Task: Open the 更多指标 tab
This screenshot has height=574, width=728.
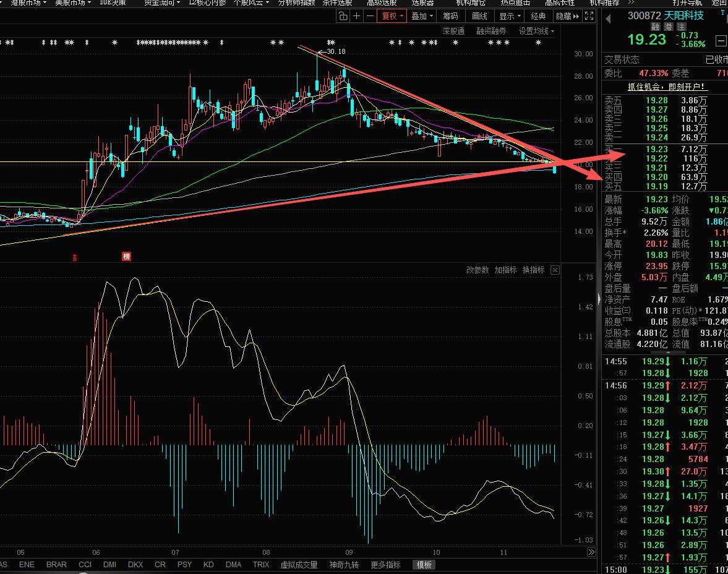Action: pyautogui.click(x=385, y=565)
